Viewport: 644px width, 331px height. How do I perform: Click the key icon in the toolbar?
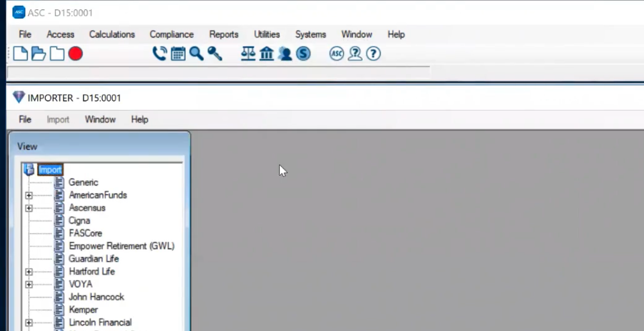coord(215,54)
